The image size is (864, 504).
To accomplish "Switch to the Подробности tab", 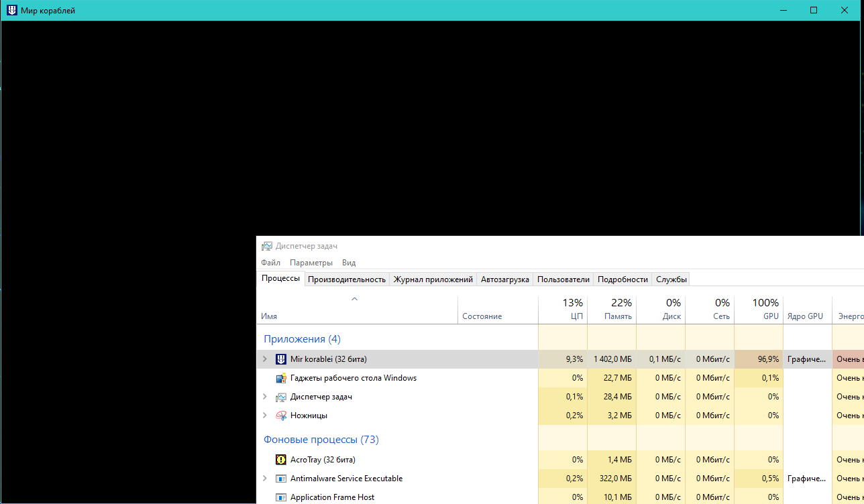I will pos(623,279).
